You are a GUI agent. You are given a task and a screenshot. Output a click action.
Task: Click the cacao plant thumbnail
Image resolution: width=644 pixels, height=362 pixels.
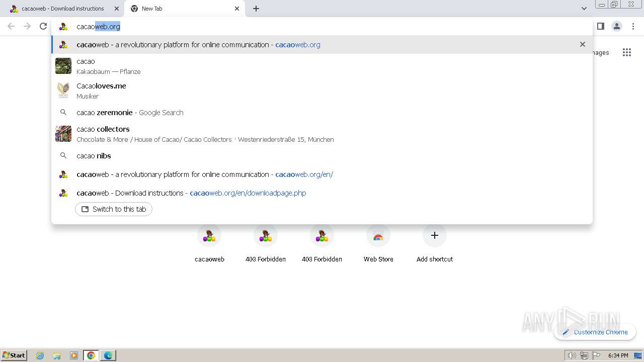tap(63, 66)
